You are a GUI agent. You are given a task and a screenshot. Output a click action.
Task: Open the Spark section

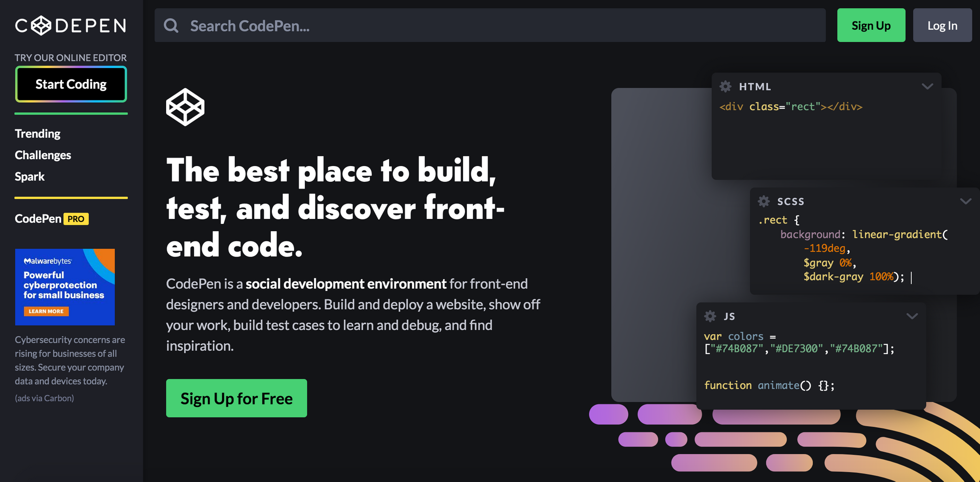click(29, 176)
